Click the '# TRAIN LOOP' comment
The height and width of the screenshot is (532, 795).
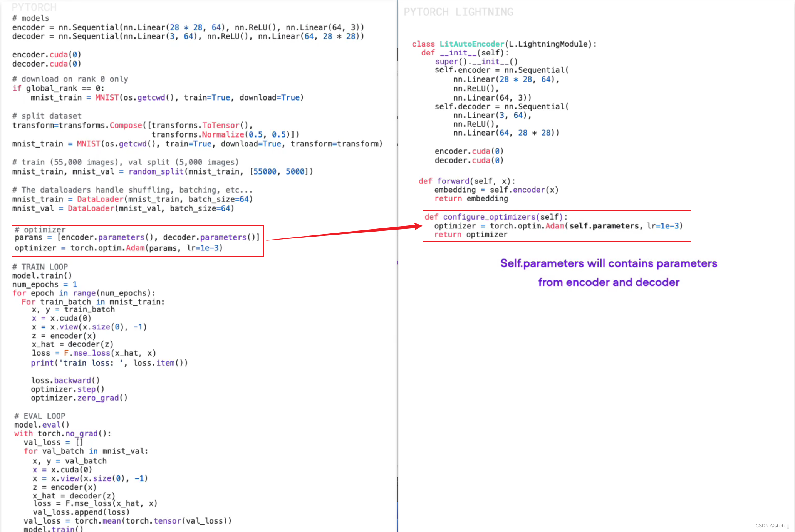[40, 267]
